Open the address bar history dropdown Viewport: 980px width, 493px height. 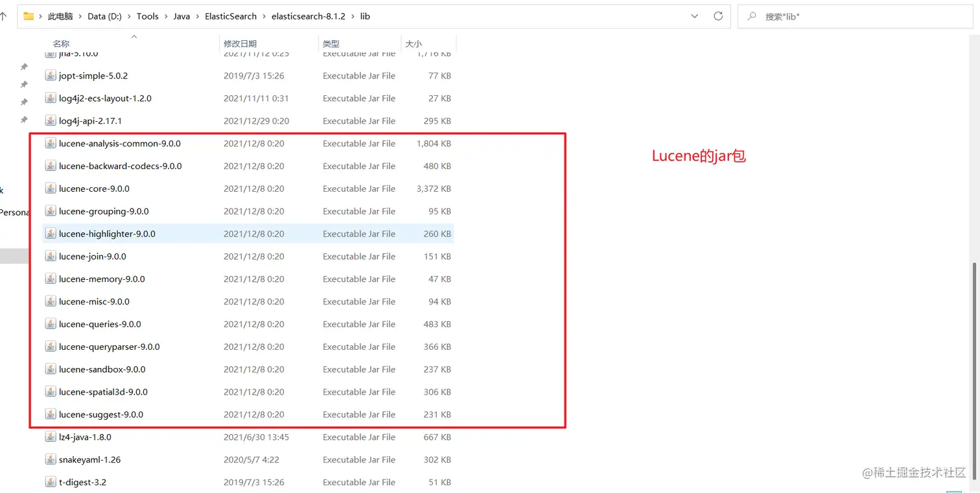(x=695, y=16)
